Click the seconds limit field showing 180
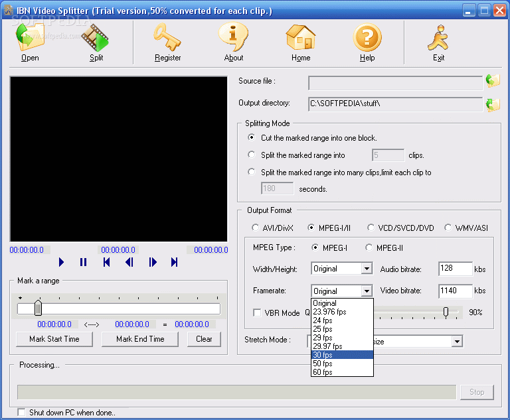 click(277, 188)
